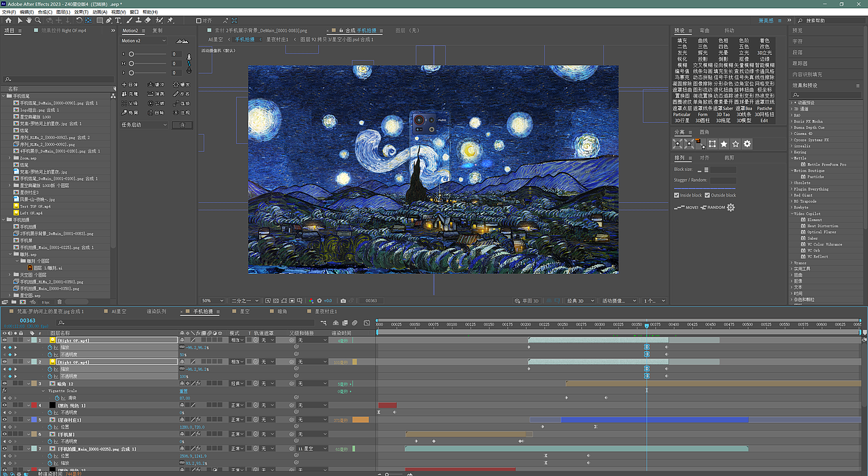This screenshot has width=868, height=476.
Task: Select the Horizontal Type tool
Action: point(118,20)
